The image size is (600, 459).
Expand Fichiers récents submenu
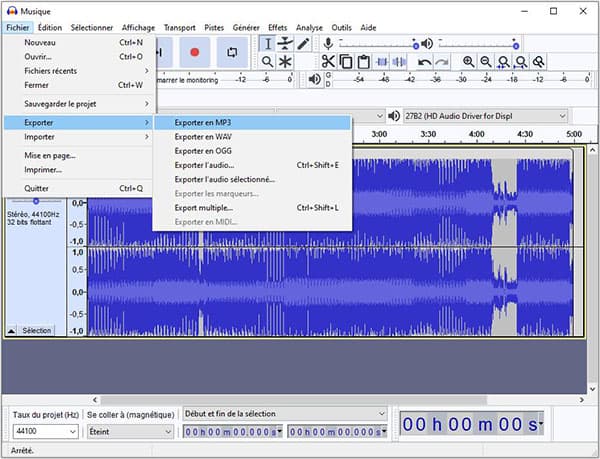pos(78,71)
